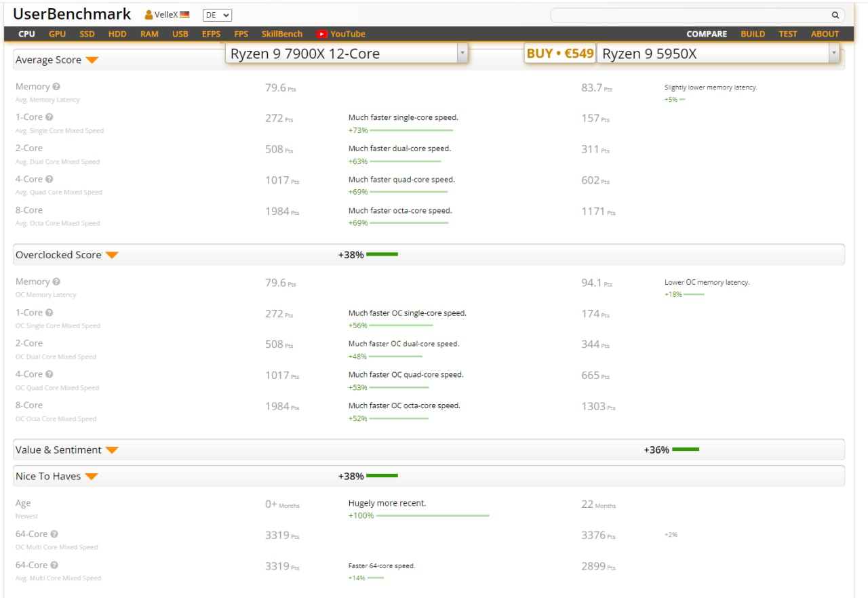Click 'Much faster single-core speed.' text
Image resolution: width=868 pixels, height=598 pixels.
[x=403, y=117]
